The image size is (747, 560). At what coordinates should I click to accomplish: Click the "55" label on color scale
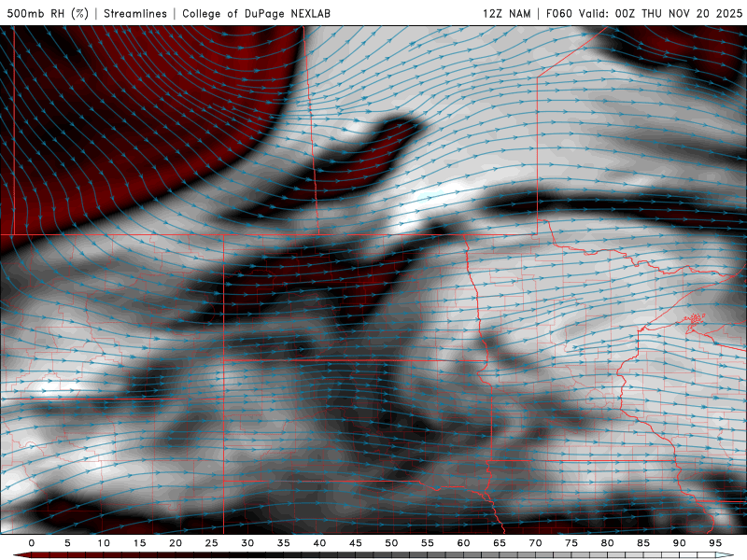(x=427, y=543)
